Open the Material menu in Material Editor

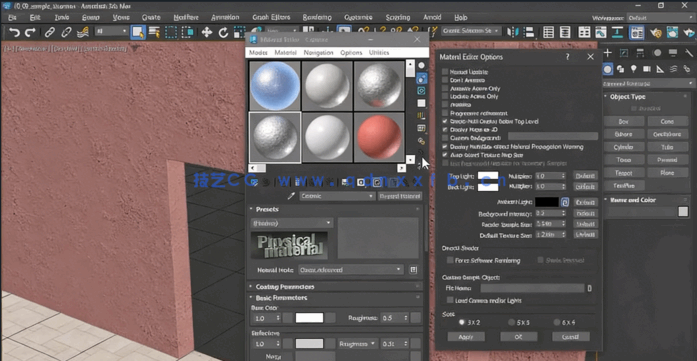tap(285, 52)
